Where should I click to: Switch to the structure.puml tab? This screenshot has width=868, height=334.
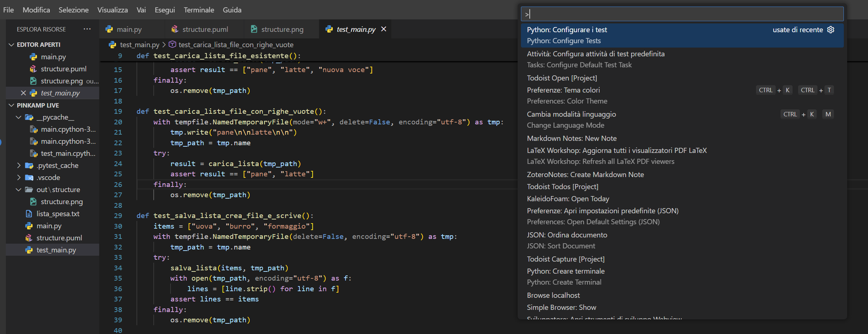[x=205, y=29]
